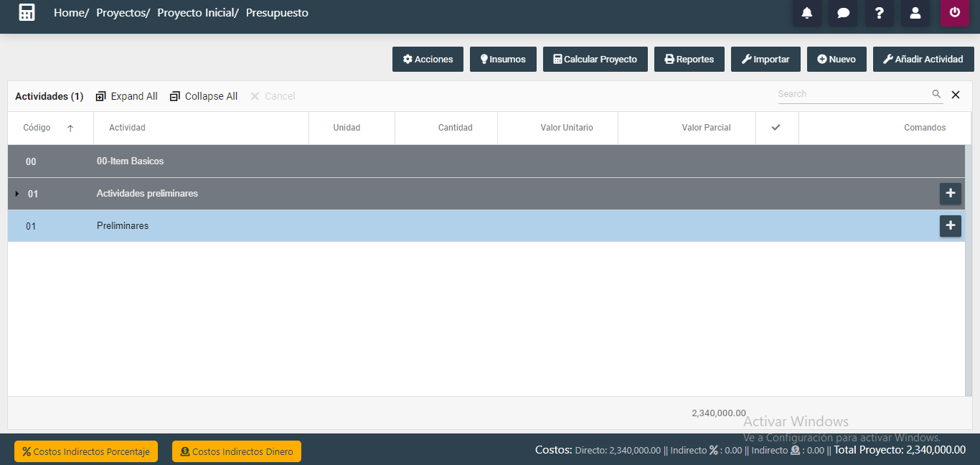
Task: Select the 00-Item Basicos row
Action: (x=486, y=161)
